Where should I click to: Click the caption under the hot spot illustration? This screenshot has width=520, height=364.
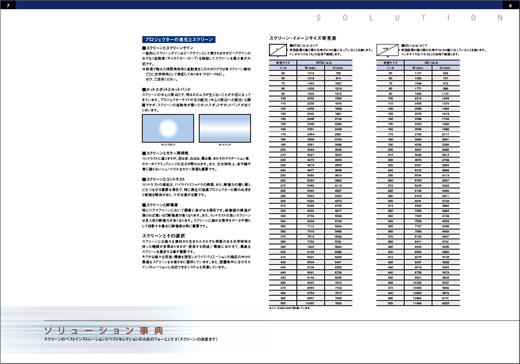(168, 145)
